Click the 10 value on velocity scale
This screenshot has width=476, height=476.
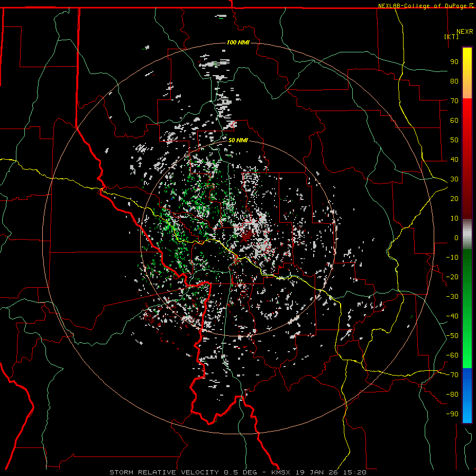click(x=454, y=218)
